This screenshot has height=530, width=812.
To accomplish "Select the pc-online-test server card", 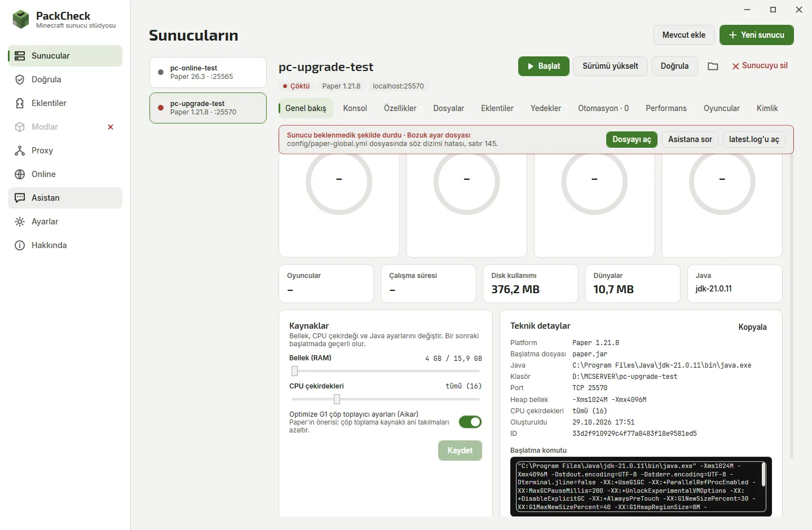I will pos(208,72).
